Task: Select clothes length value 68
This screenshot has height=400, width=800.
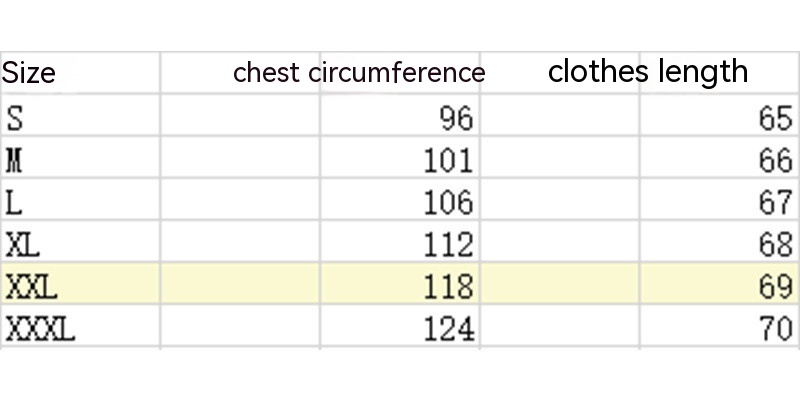Action: pyautogui.click(x=775, y=244)
